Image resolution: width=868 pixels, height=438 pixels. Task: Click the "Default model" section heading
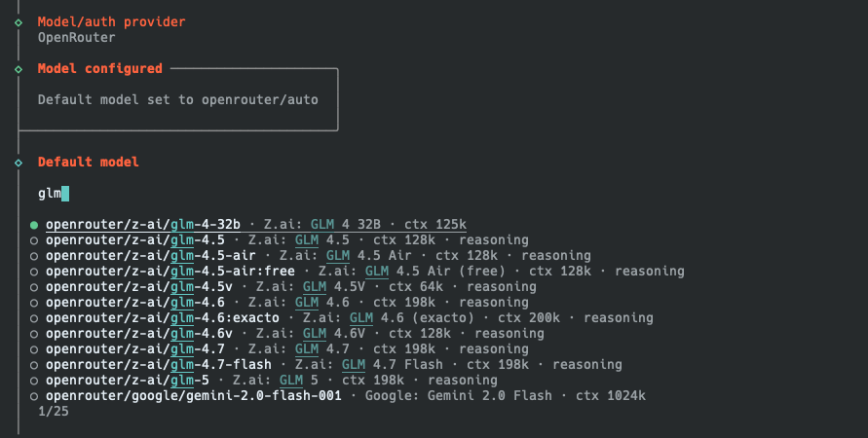point(89,163)
